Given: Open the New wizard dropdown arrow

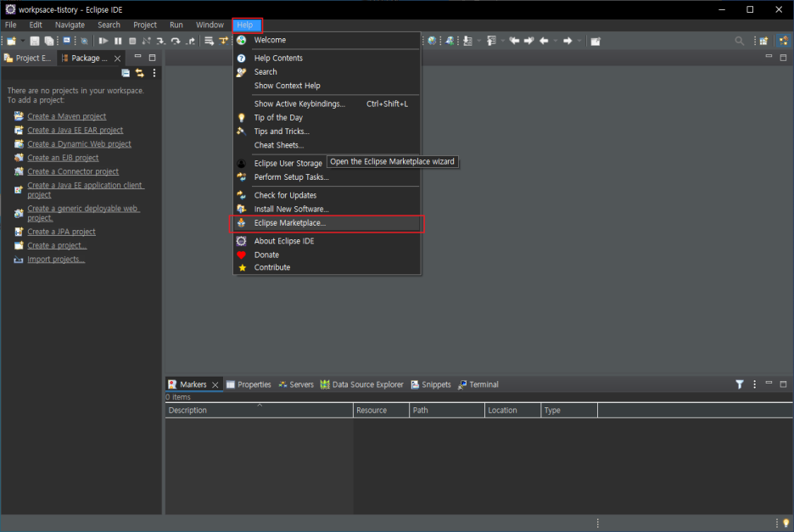Looking at the screenshot, I should click(x=23, y=41).
